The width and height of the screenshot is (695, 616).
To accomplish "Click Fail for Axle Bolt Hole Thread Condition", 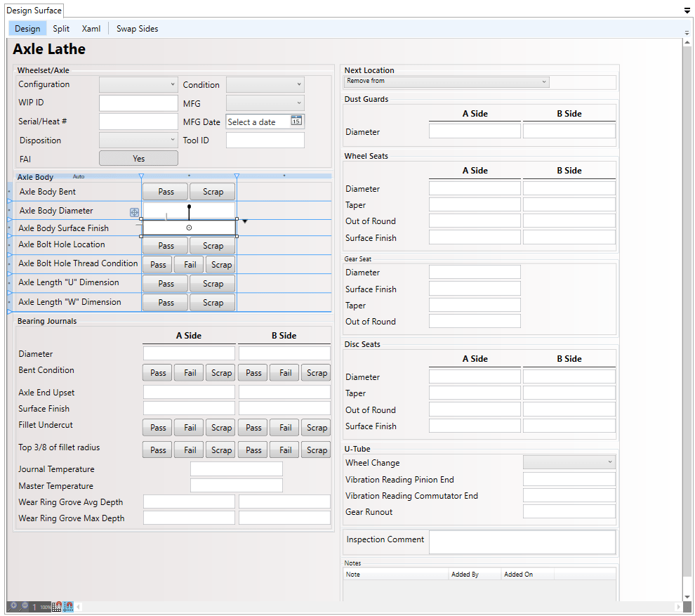I will coord(190,265).
